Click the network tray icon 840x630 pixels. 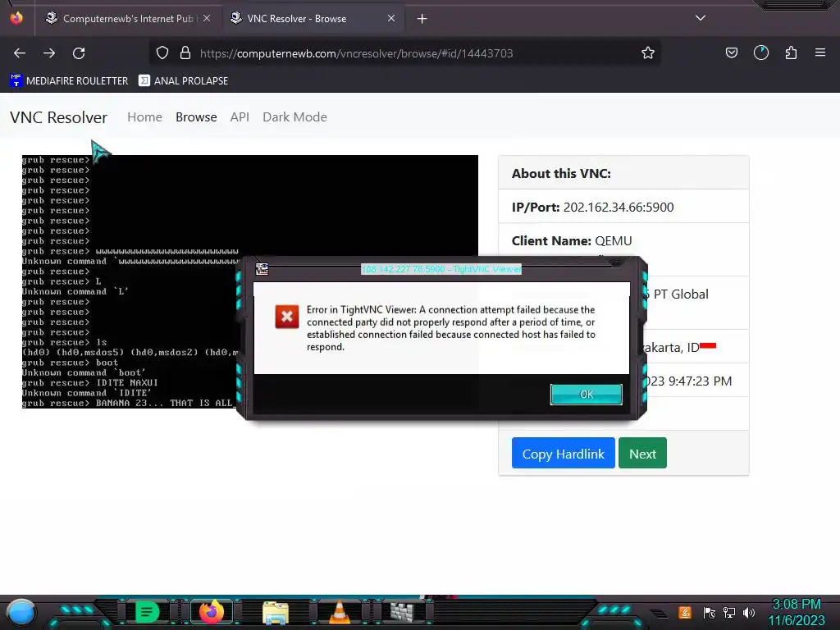[x=729, y=612]
